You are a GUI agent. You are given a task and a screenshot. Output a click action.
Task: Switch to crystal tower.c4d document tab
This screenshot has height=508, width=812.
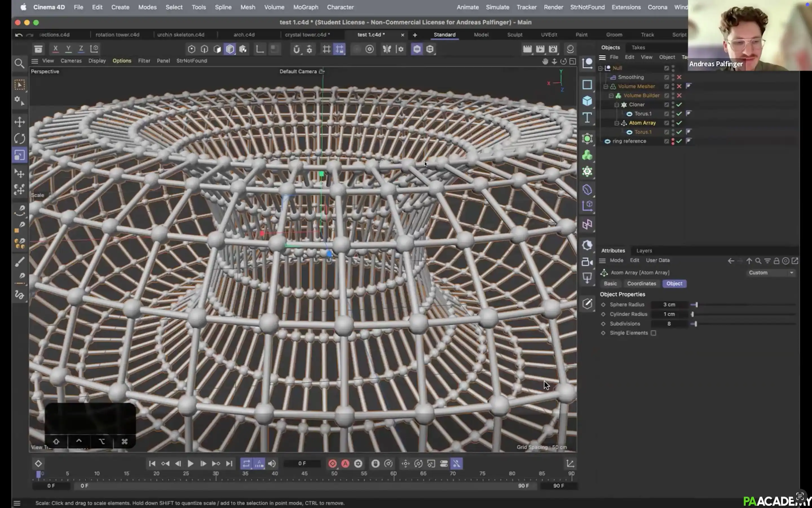[x=307, y=35]
